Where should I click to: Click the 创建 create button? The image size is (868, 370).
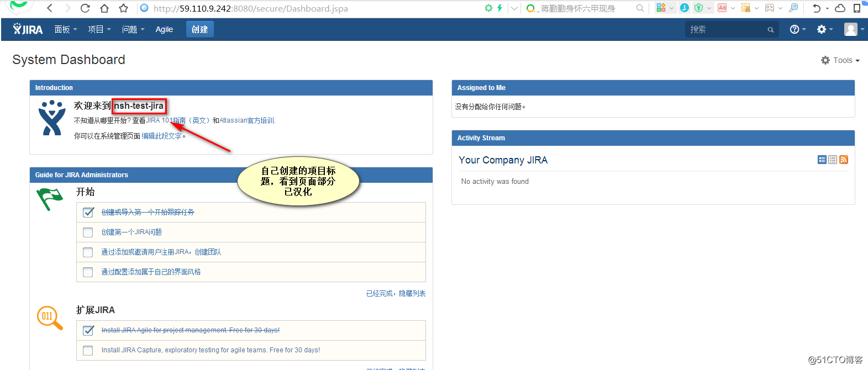tap(200, 29)
